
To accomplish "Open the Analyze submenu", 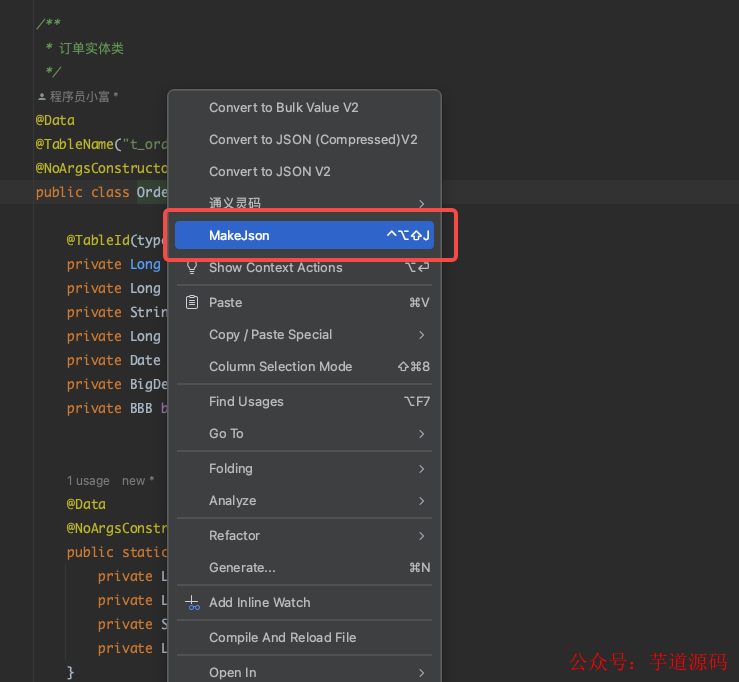I will [304, 501].
